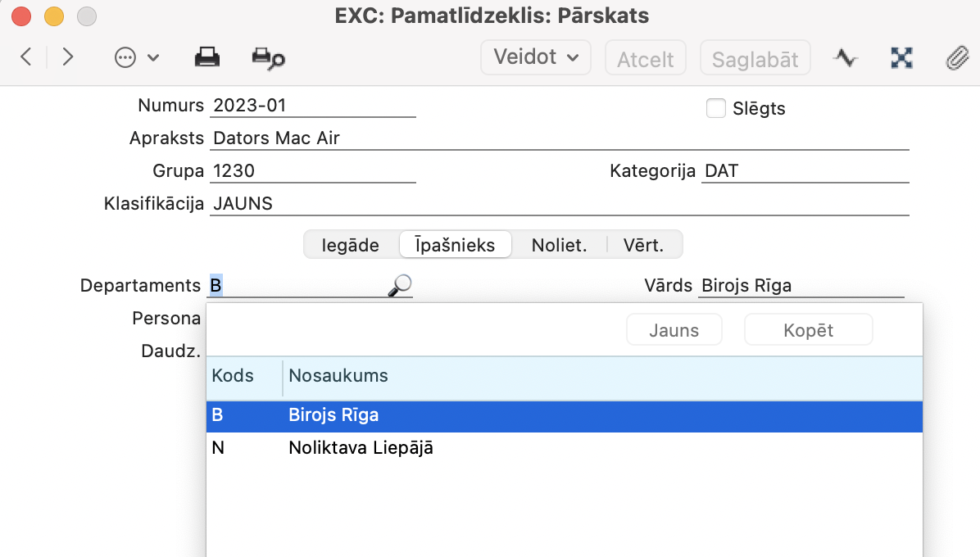Image resolution: width=980 pixels, height=557 pixels.
Task: Click the Atcelt button
Action: (645, 59)
